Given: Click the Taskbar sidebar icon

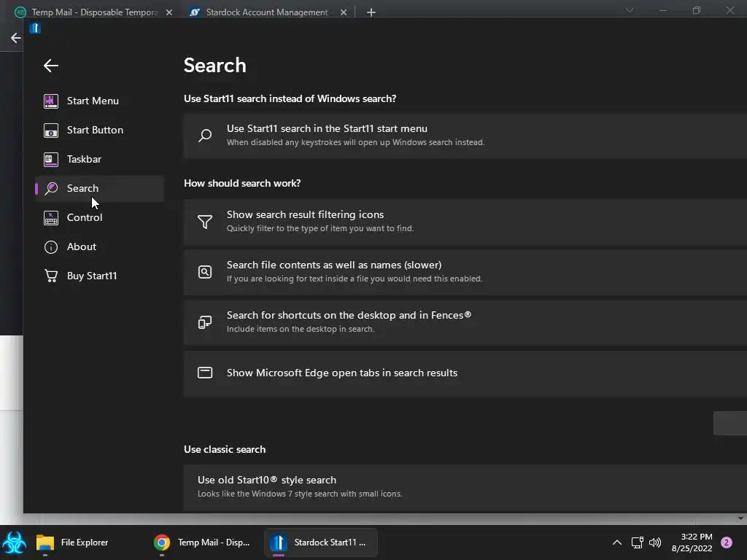Looking at the screenshot, I should pyautogui.click(x=51, y=159).
